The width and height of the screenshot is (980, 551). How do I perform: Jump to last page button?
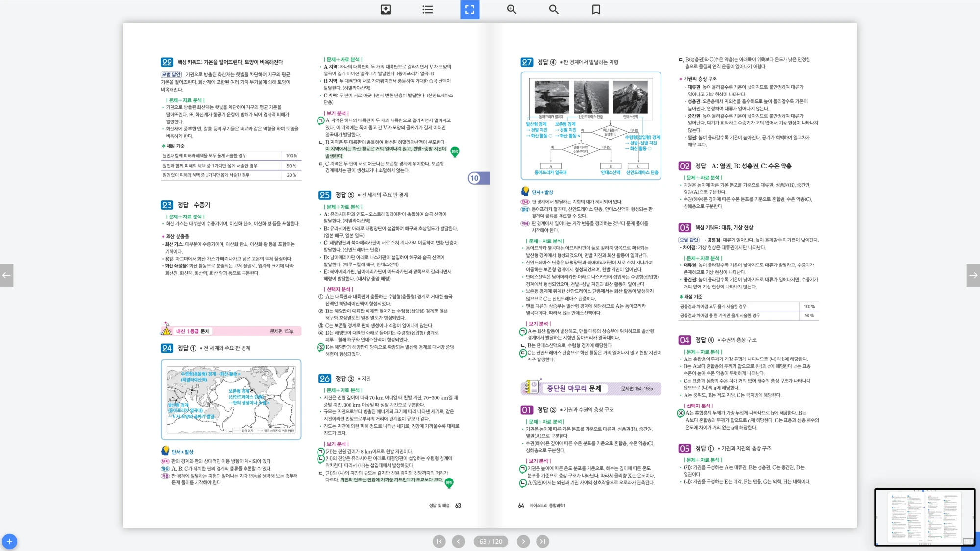click(542, 541)
